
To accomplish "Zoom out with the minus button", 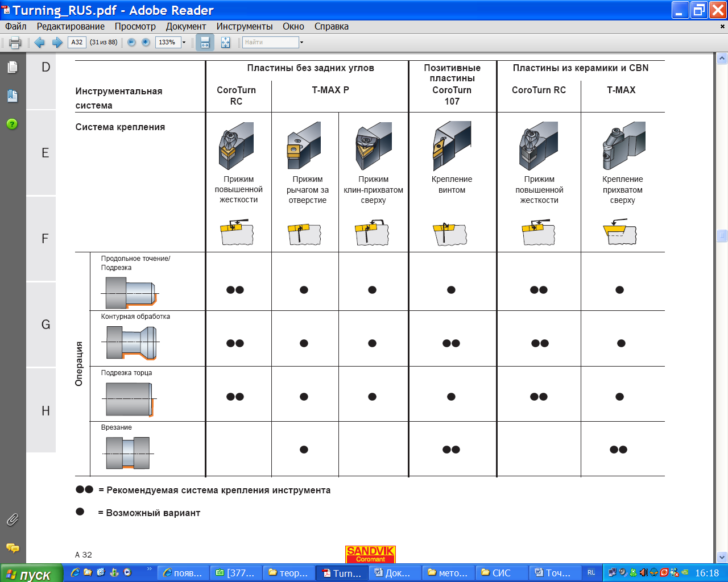I will point(131,42).
